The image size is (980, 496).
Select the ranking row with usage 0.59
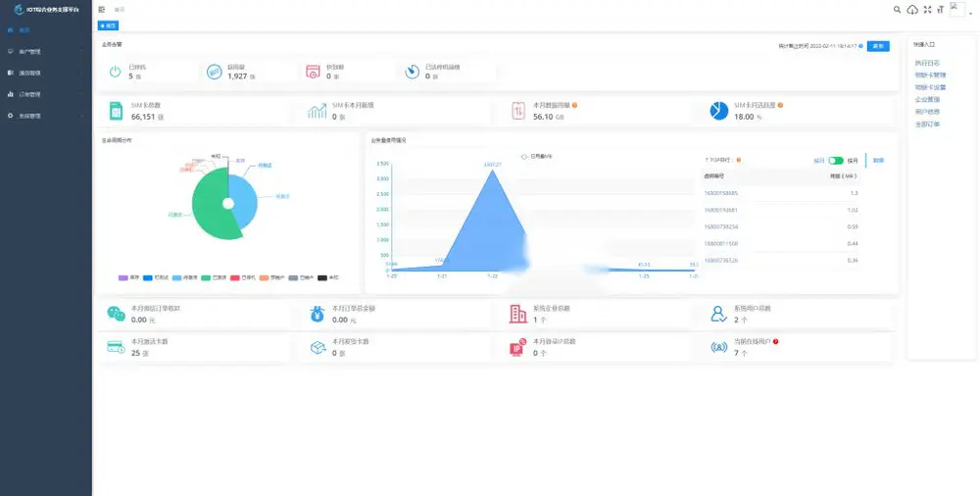781,227
